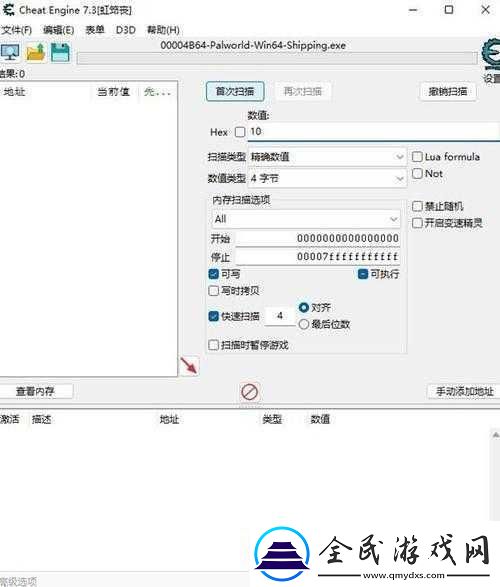
Task: Minimize the Cheat Engine window
Action: [x=413, y=10]
